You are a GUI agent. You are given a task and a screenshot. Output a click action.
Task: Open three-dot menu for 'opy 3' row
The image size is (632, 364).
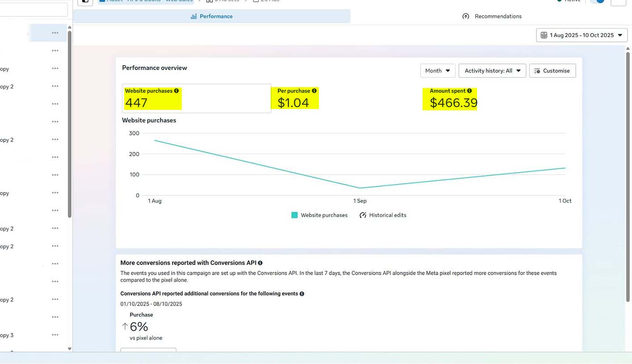(55, 335)
